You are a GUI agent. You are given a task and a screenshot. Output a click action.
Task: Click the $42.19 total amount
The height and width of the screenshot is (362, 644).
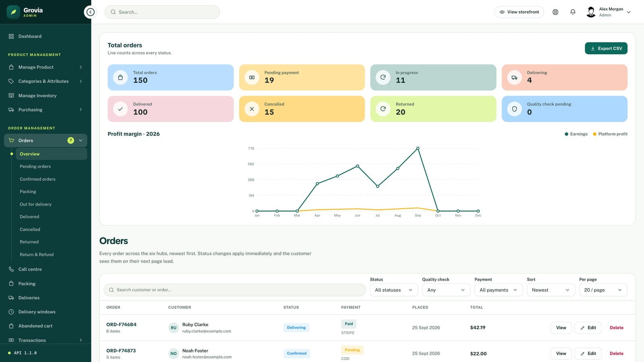(478, 327)
